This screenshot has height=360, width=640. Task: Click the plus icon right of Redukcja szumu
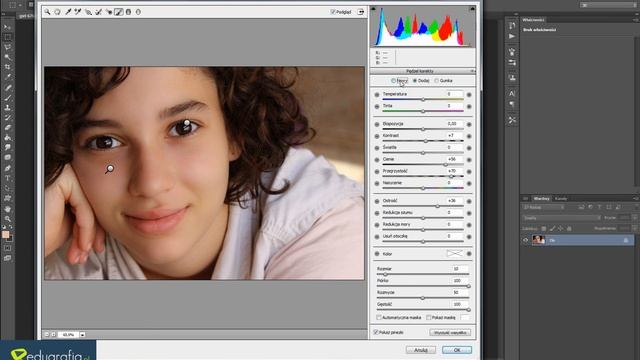(x=469, y=213)
